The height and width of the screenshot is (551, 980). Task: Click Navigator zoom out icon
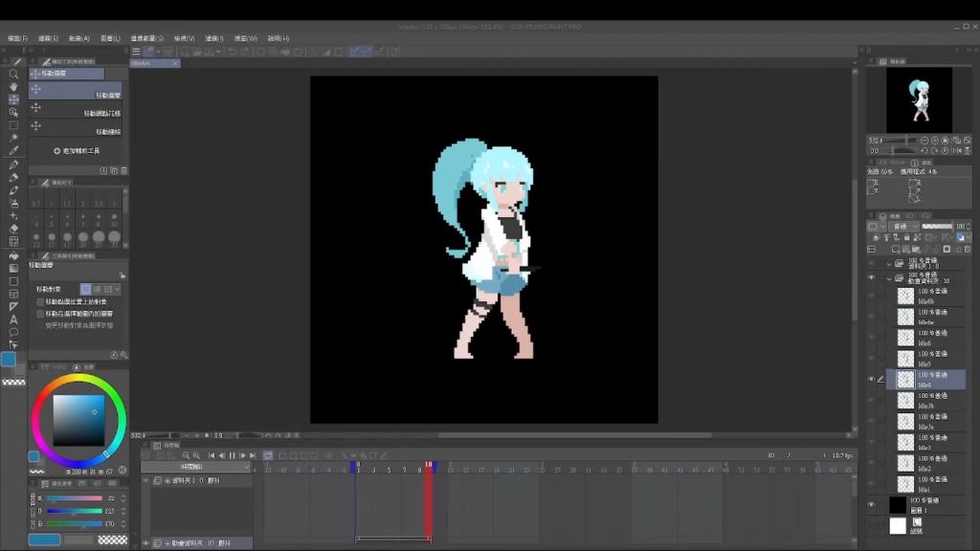click(x=924, y=141)
